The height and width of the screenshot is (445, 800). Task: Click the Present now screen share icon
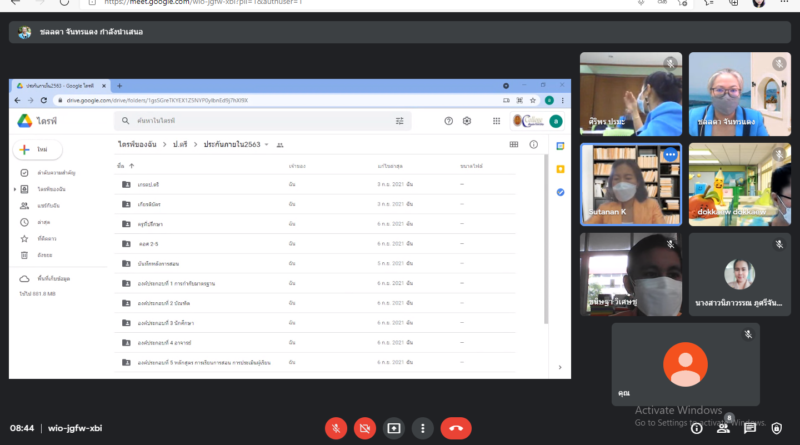[x=394, y=428]
